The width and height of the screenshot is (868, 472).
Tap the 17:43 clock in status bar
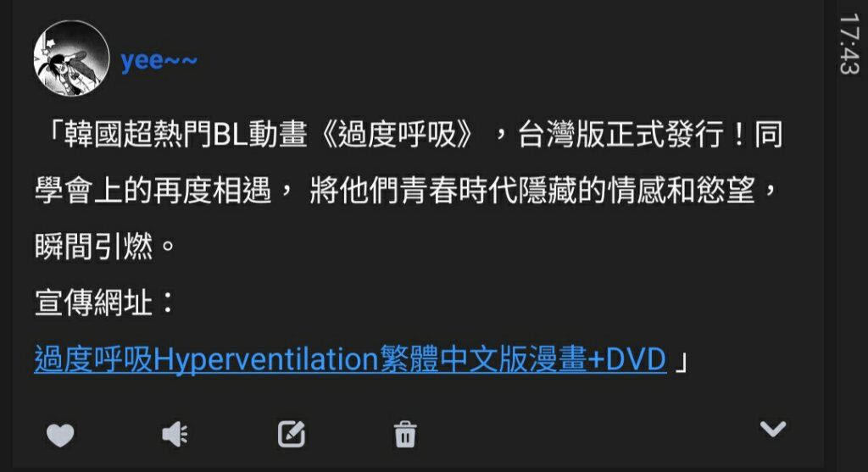click(849, 44)
